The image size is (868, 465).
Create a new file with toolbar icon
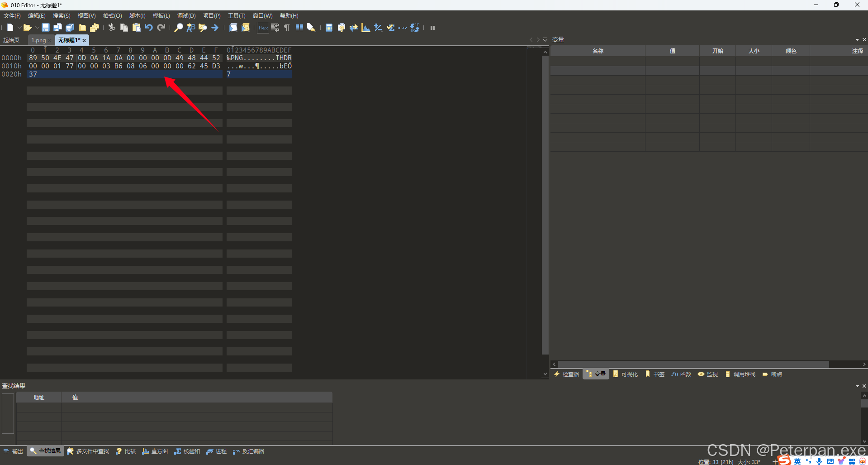click(10, 28)
